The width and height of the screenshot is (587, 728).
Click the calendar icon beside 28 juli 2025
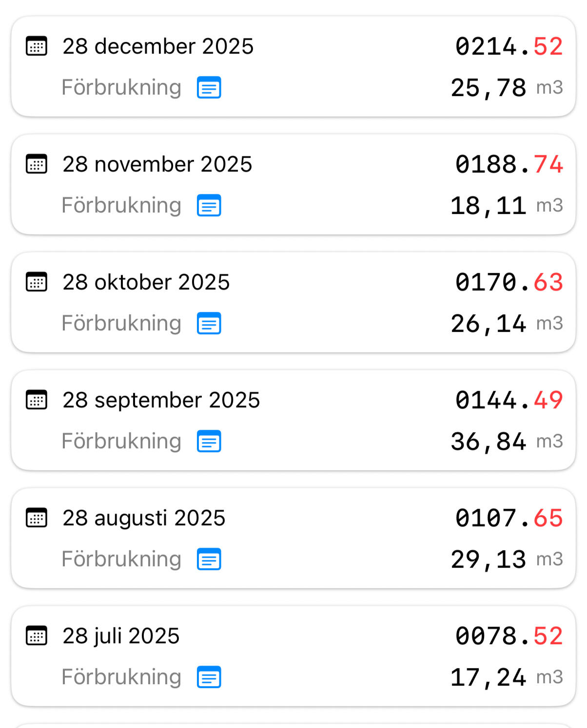coord(37,636)
